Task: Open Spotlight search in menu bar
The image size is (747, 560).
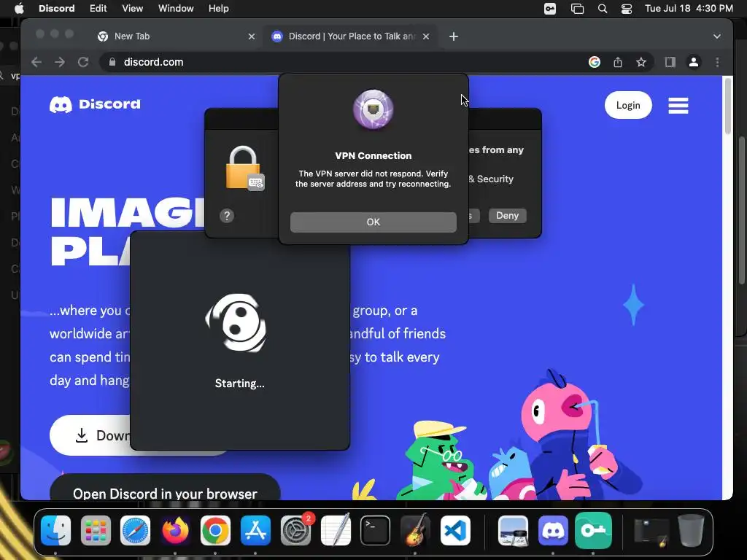Action: (602, 9)
